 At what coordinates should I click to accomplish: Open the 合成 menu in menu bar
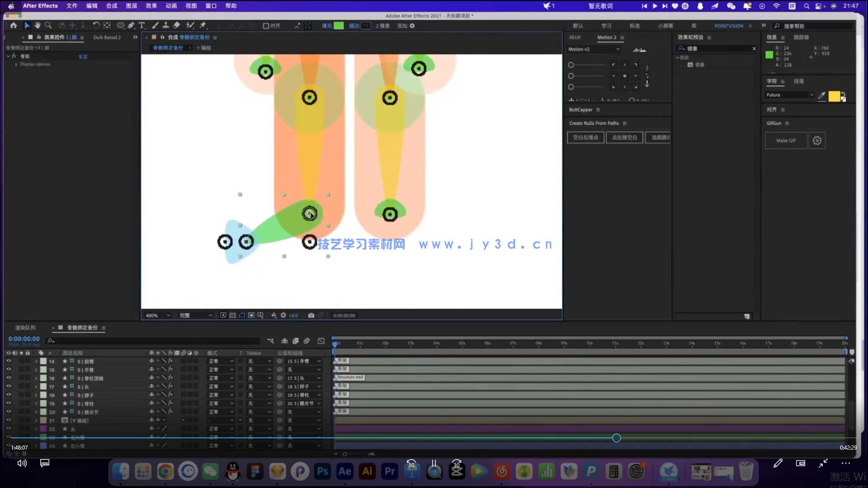(111, 6)
